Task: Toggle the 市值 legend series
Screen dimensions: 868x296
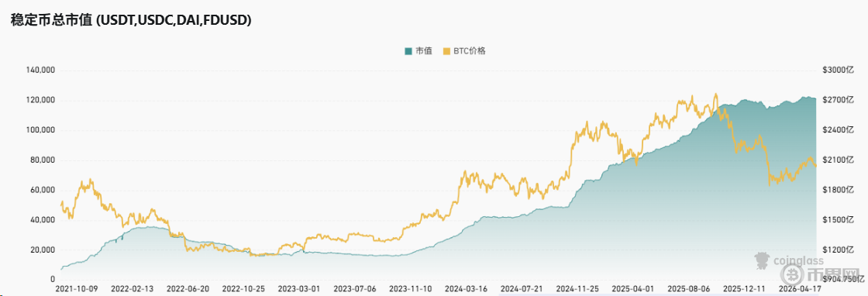Action: tap(419, 51)
